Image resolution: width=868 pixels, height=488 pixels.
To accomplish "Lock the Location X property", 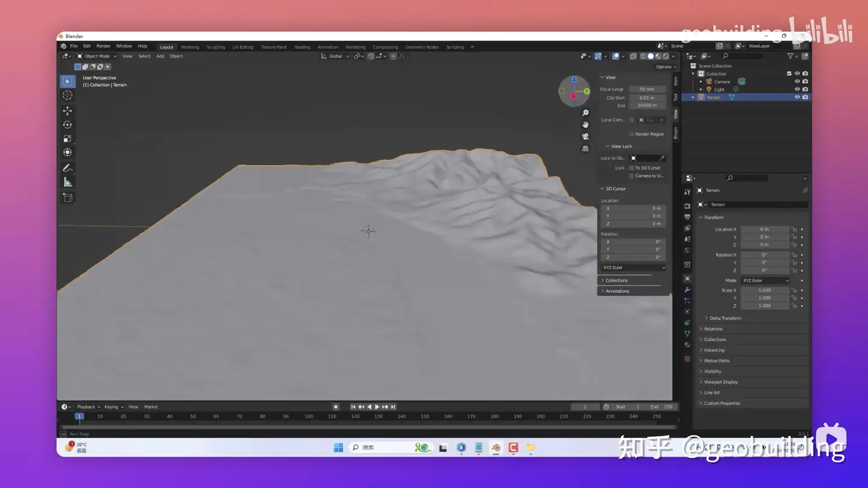I will 794,230.
